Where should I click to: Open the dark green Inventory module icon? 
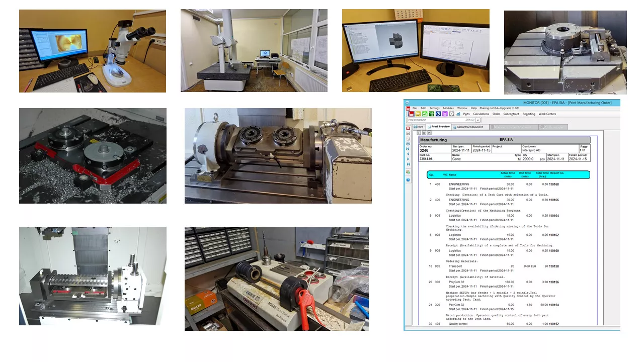coord(432,114)
